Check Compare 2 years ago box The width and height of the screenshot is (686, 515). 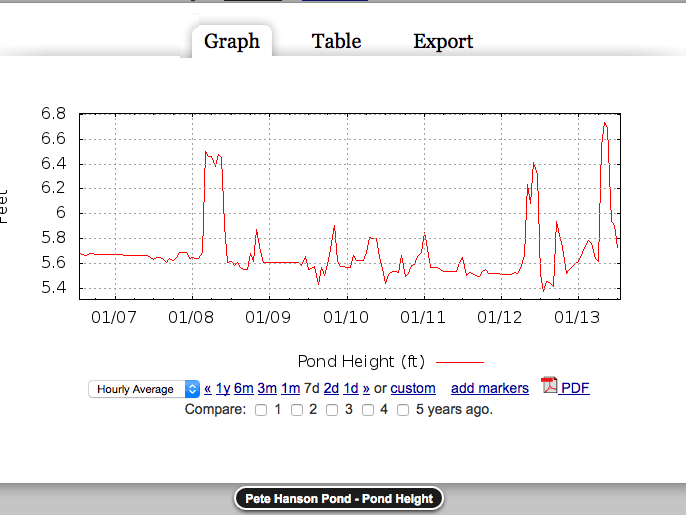pyautogui.click(x=297, y=410)
